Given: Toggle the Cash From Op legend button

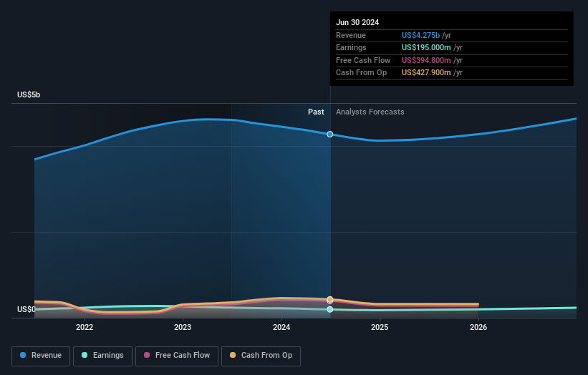Looking at the screenshot, I should (261, 356).
